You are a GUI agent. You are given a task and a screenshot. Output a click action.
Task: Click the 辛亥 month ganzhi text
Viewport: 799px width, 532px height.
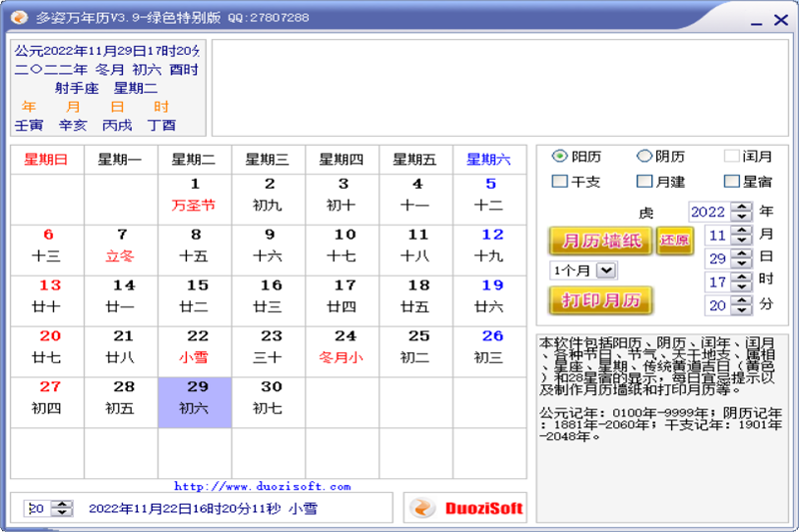73,125
